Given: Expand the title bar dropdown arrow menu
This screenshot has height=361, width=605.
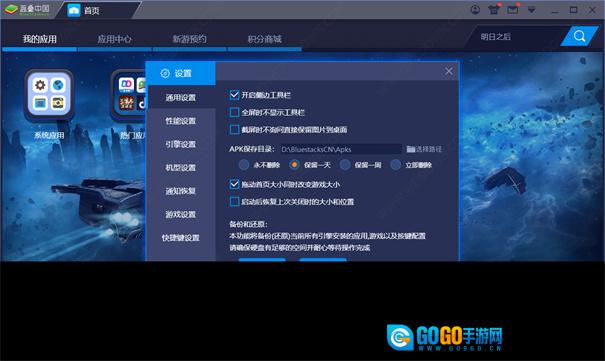Looking at the screenshot, I should click(532, 10).
